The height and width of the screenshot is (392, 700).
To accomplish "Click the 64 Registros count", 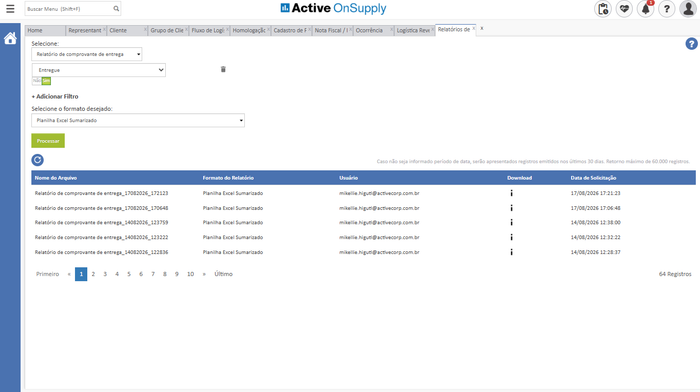I will (675, 274).
